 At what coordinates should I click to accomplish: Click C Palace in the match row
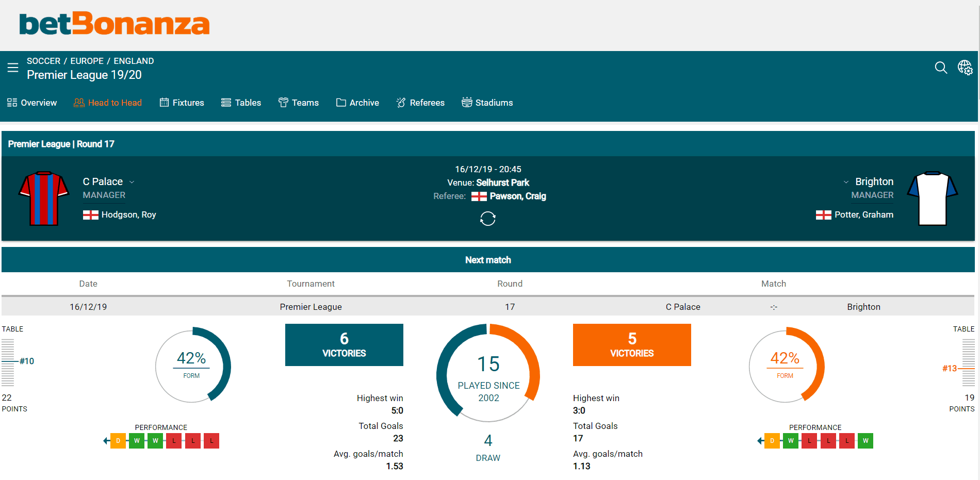click(x=683, y=307)
